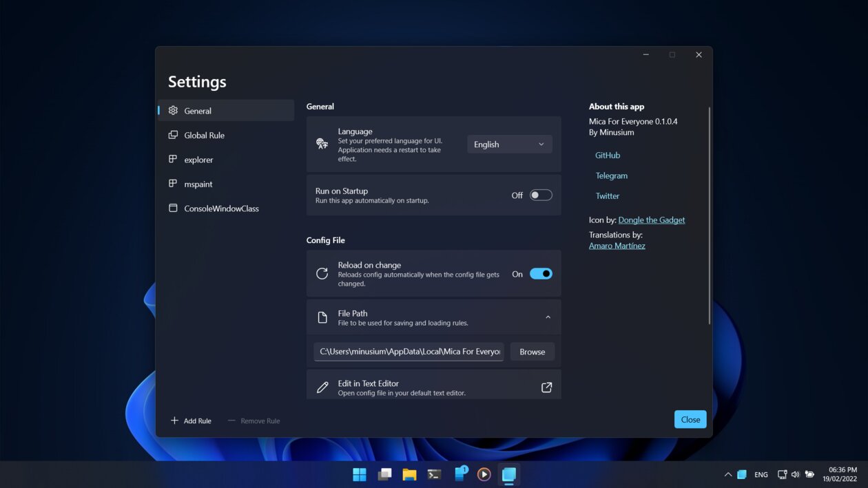Open the GitHub link
The image size is (868, 488).
pos(607,155)
